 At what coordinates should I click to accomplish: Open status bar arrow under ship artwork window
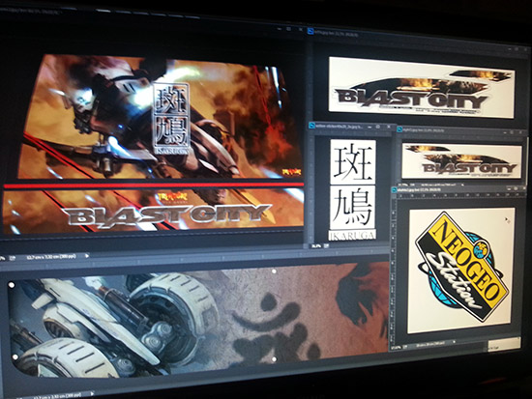(x=92, y=394)
